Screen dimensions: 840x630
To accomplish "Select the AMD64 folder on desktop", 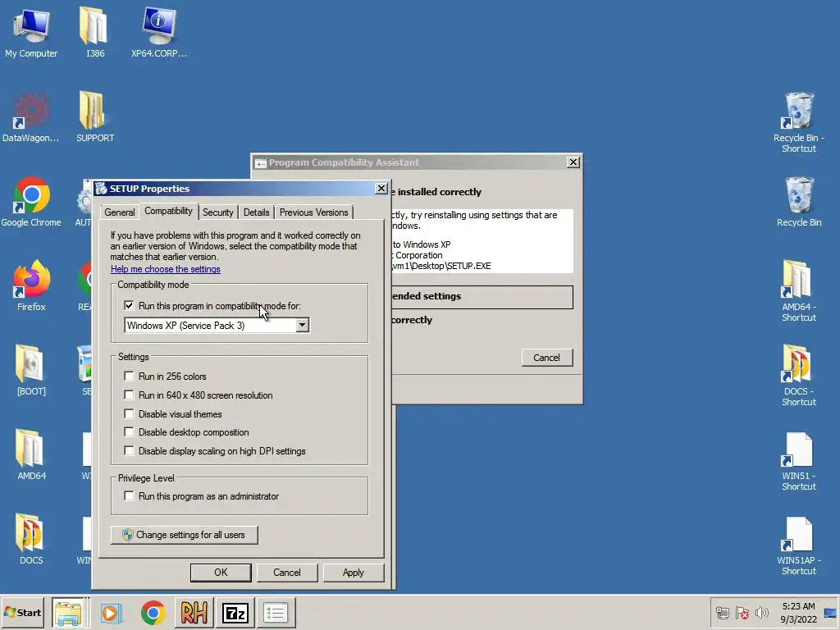I will (x=31, y=454).
